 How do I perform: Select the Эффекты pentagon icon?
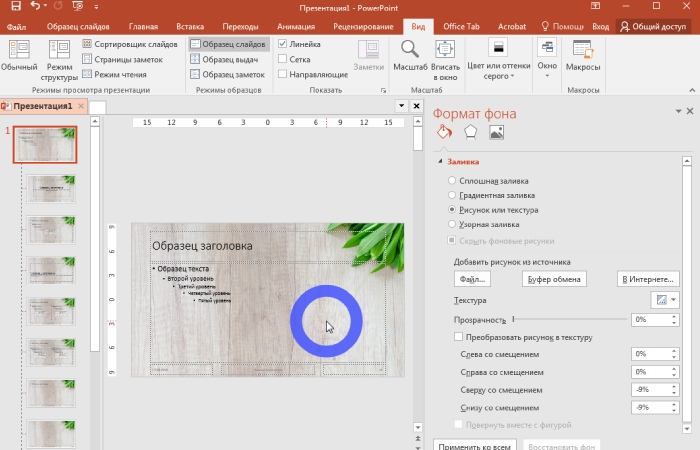[x=471, y=132]
